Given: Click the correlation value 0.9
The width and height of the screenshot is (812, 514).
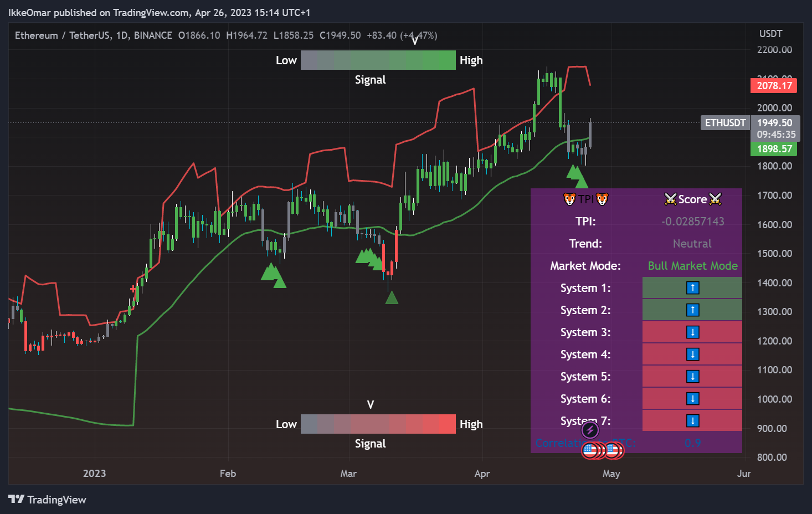Looking at the screenshot, I should [692, 443].
